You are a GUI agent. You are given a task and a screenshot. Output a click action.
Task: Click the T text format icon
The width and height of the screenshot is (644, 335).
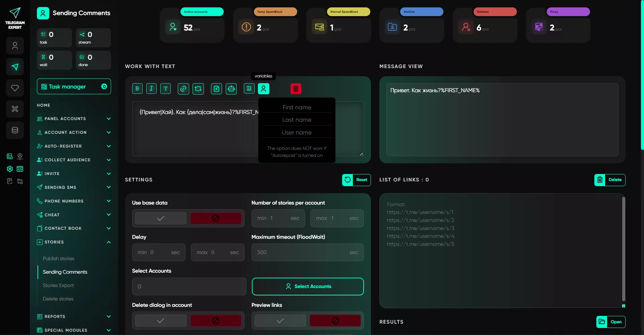(x=165, y=89)
